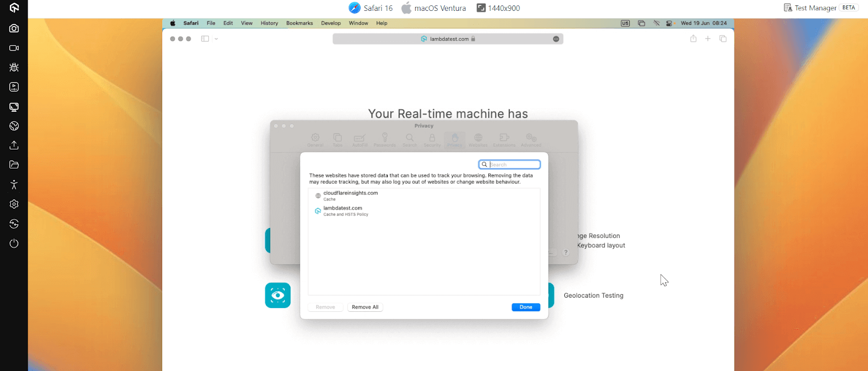Click the reader options icon in the address bar

pyautogui.click(x=556, y=39)
